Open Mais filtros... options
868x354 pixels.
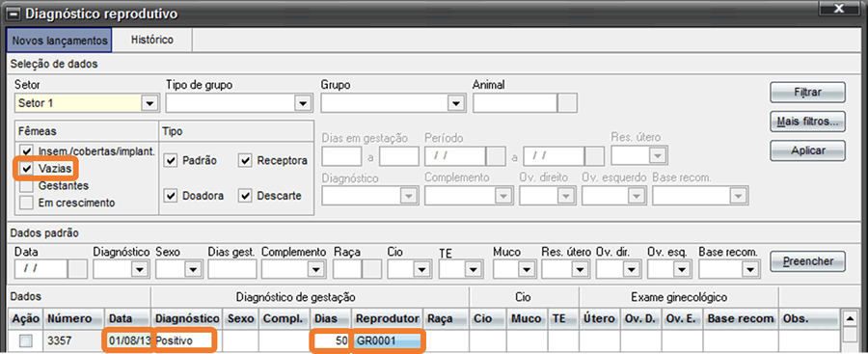(x=807, y=122)
